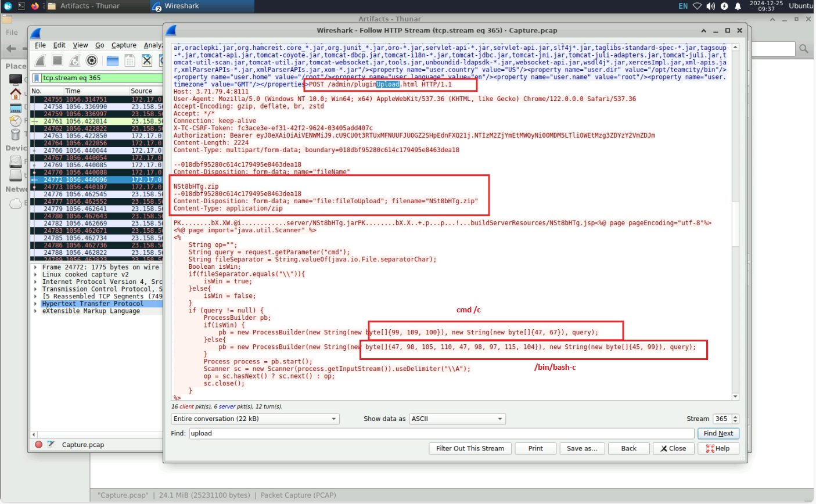
Task: Click the Find Next button
Action: click(718, 433)
